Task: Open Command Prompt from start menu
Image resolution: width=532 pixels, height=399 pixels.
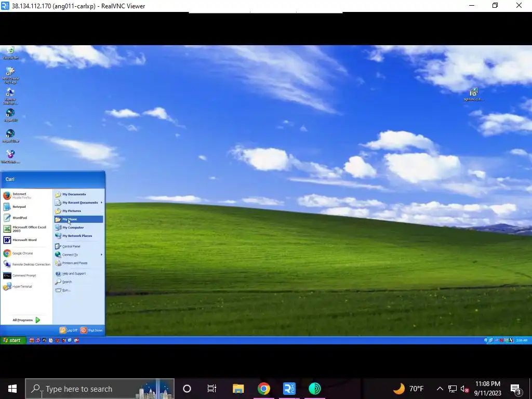Action: pyautogui.click(x=26, y=275)
